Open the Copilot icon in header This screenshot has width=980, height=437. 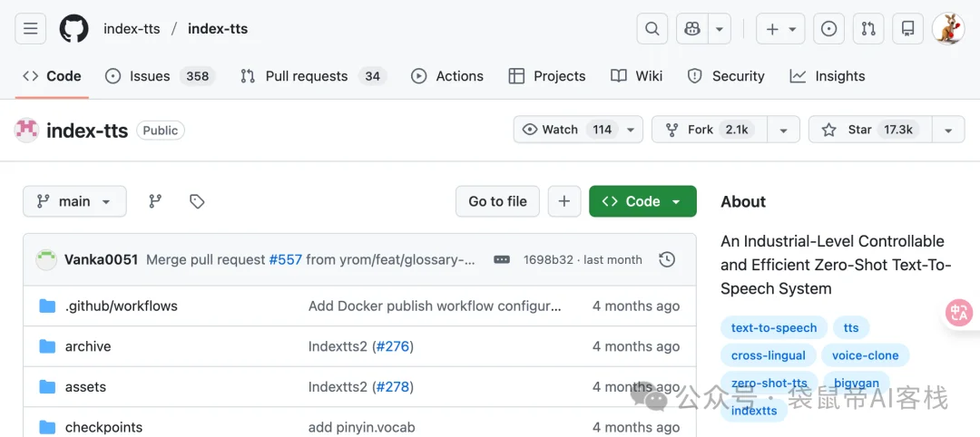[x=692, y=29]
